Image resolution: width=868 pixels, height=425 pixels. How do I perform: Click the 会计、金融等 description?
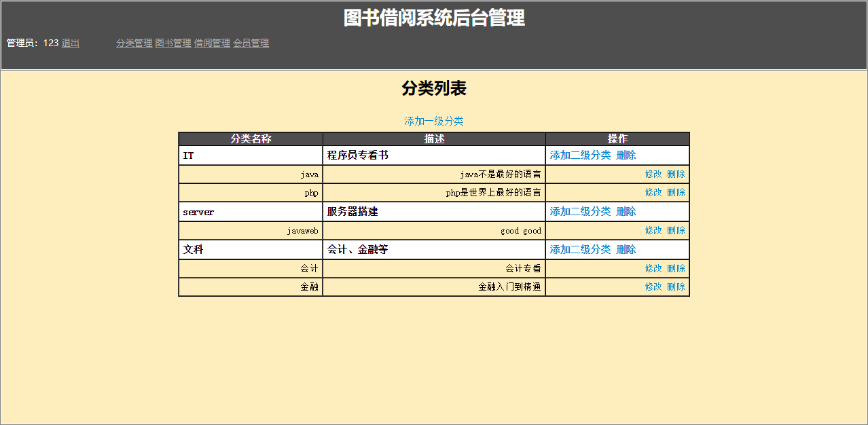click(358, 250)
